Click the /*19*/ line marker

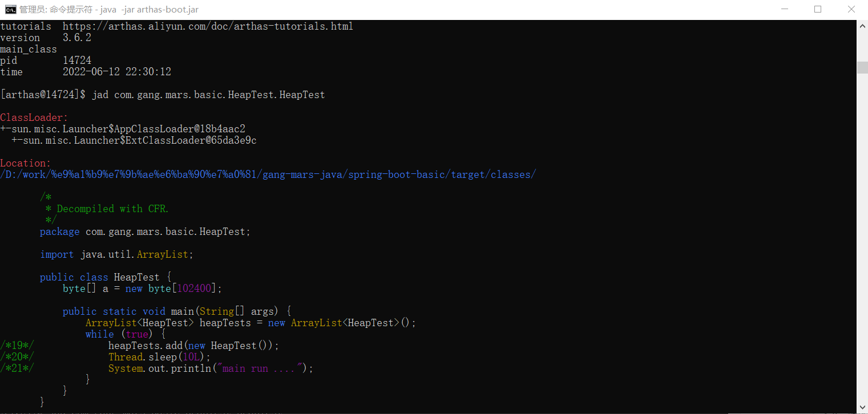point(17,346)
